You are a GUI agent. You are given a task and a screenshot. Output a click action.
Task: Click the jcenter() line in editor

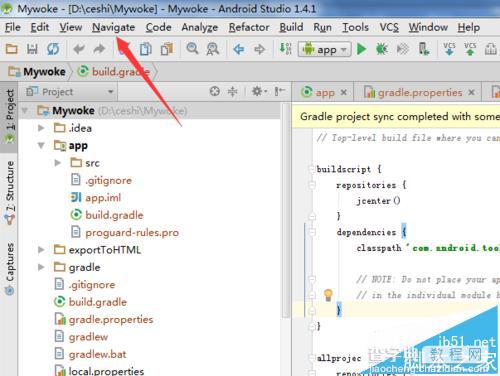(x=378, y=201)
